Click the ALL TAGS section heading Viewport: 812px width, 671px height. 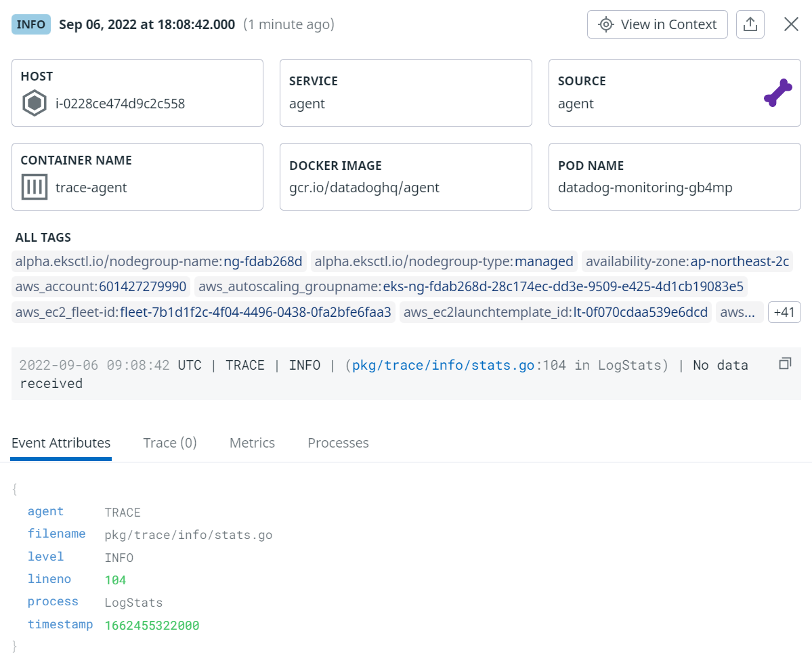tap(43, 238)
